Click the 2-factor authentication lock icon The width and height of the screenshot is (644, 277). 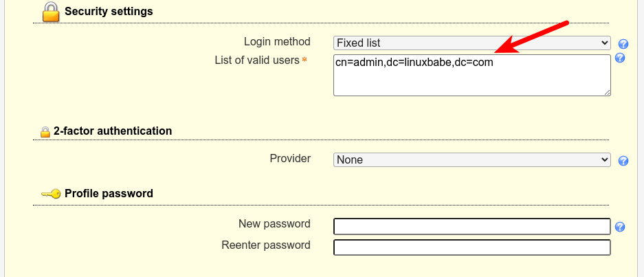click(45, 131)
